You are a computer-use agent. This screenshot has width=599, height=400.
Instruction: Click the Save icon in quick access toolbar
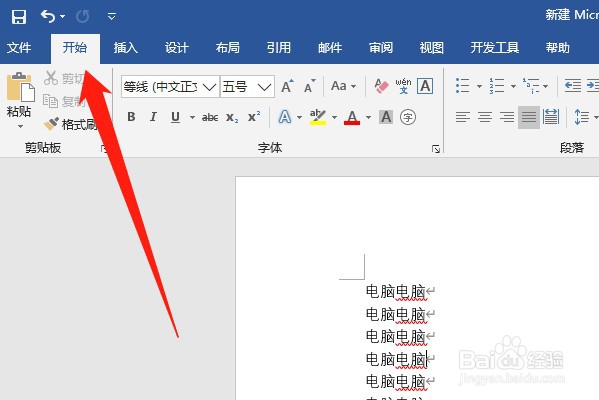click(18, 17)
